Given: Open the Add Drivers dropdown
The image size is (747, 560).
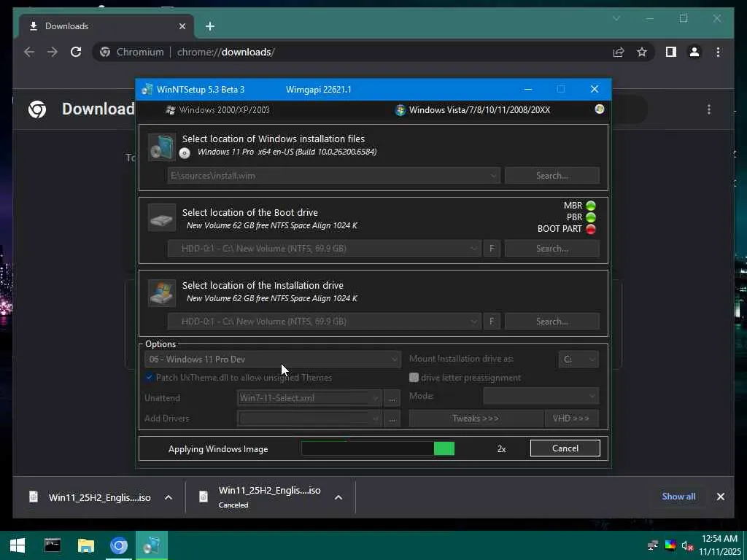Looking at the screenshot, I should [309, 419].
